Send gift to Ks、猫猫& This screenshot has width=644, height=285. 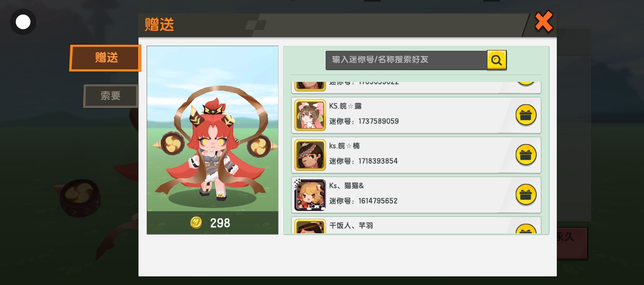[526, 195]
